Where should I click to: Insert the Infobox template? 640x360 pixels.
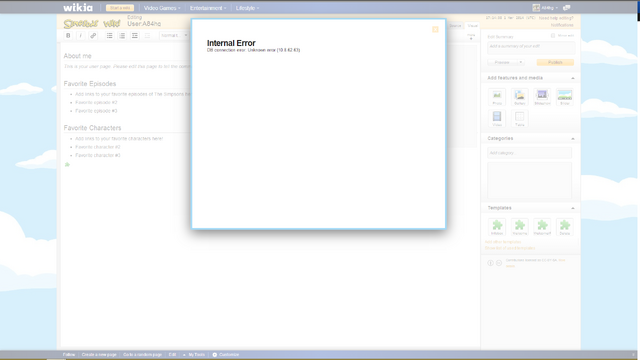[x=497, y=227]
